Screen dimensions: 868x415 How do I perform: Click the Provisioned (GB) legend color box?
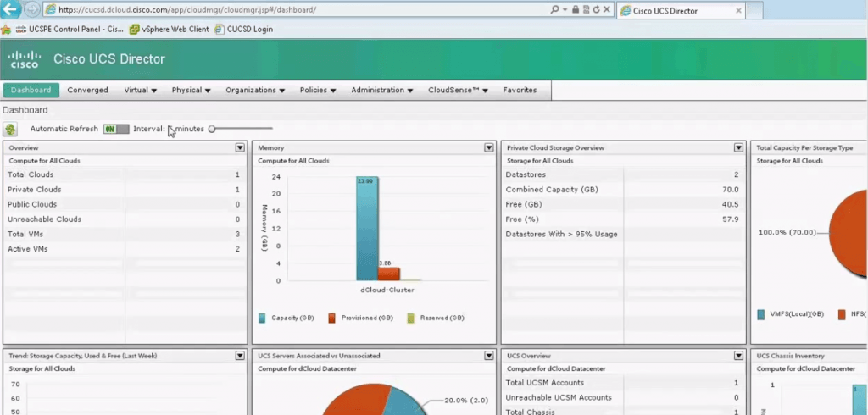tap(331, 318)
